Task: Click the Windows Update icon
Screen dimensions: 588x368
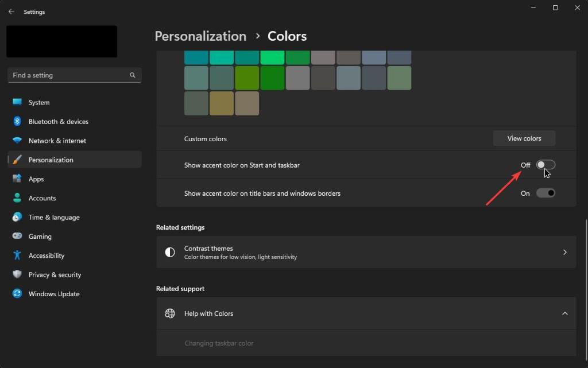Action: pos(17,293)
